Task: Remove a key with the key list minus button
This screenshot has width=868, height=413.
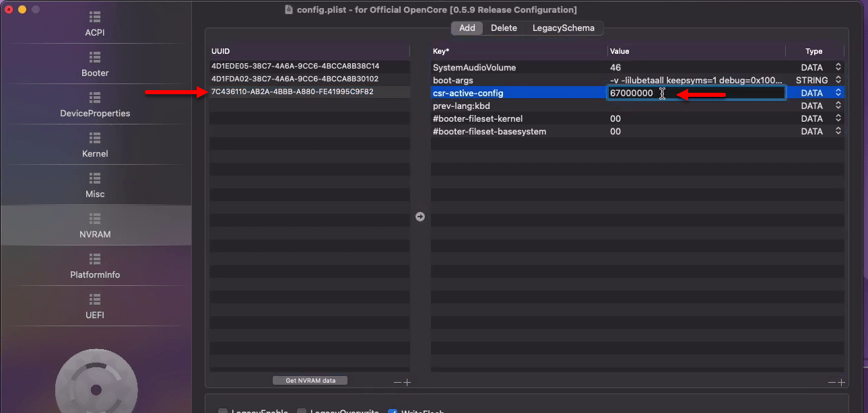Action: click(832, 382)
